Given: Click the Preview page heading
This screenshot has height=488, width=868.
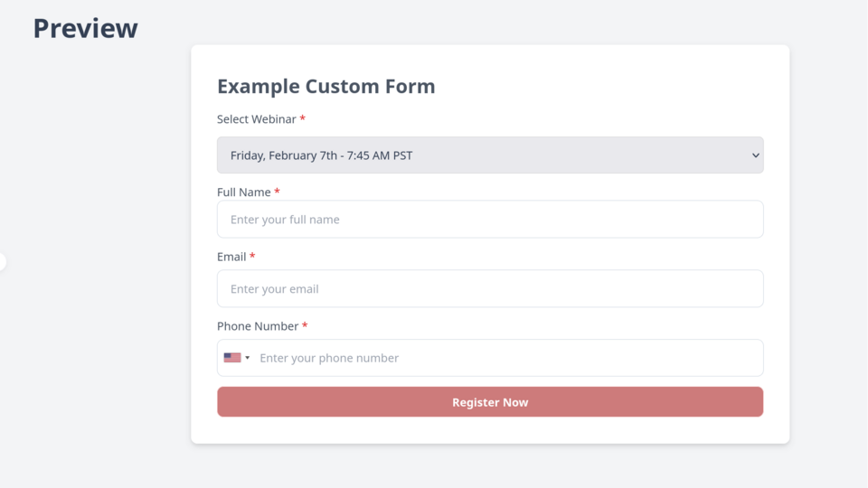Looking at the screenshot, I should point(85,28).
